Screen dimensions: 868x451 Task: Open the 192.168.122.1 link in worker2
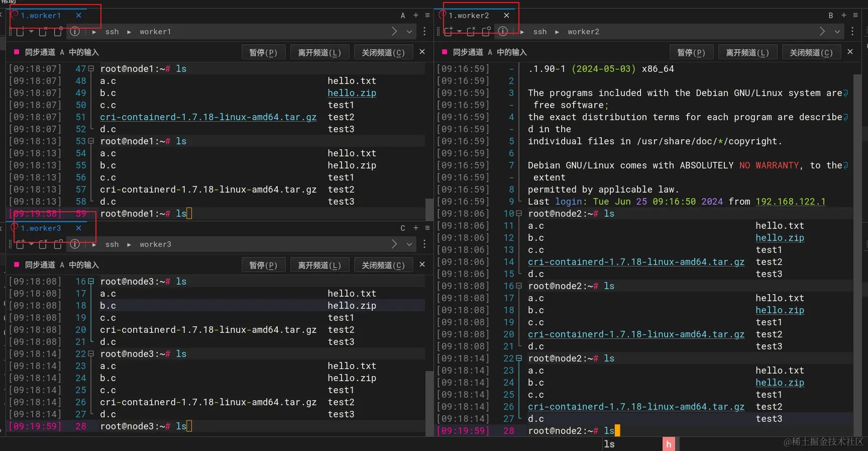point(791,202)
